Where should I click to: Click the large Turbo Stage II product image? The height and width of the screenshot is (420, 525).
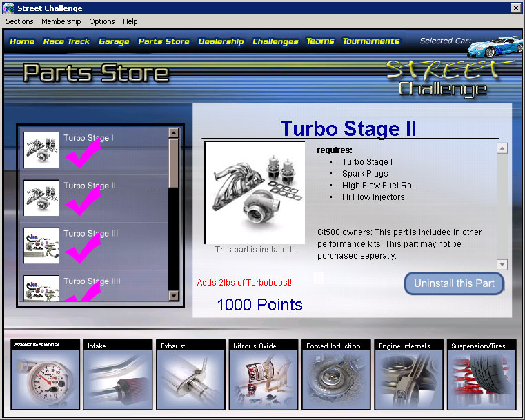click(x=255, y=193)
